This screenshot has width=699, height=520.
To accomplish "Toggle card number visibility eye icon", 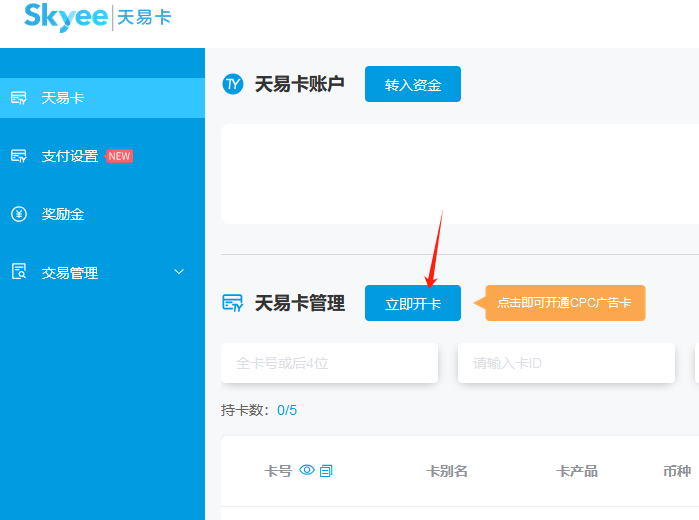I will click(x=307, y=470).
